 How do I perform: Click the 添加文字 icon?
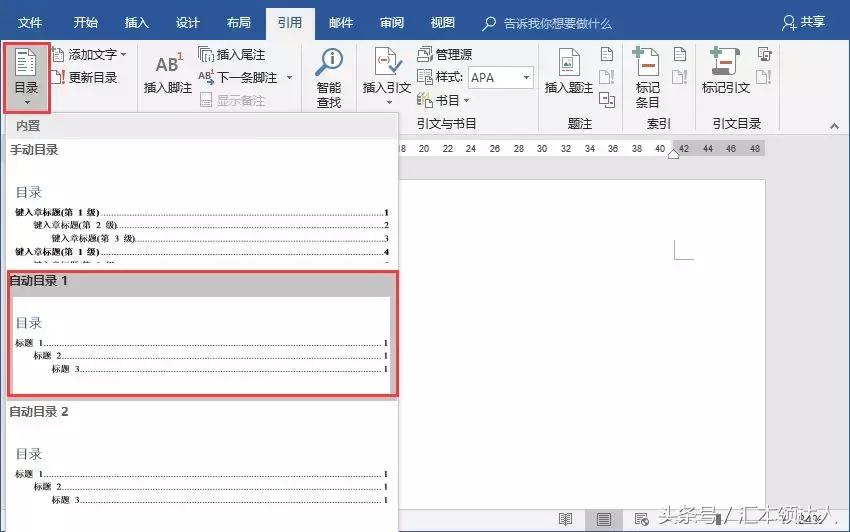point(58,54)
